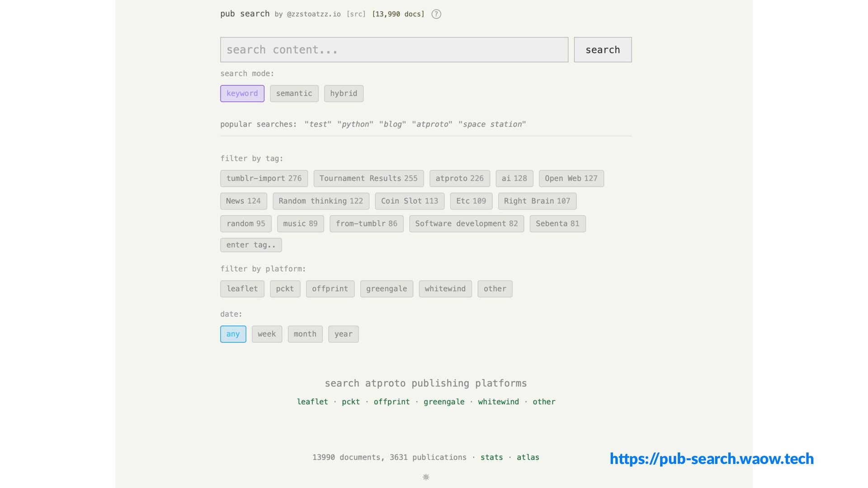Toggle the sun theme icon at bottom
This screenshot has height=488, width=868.
tap(425, 477)
